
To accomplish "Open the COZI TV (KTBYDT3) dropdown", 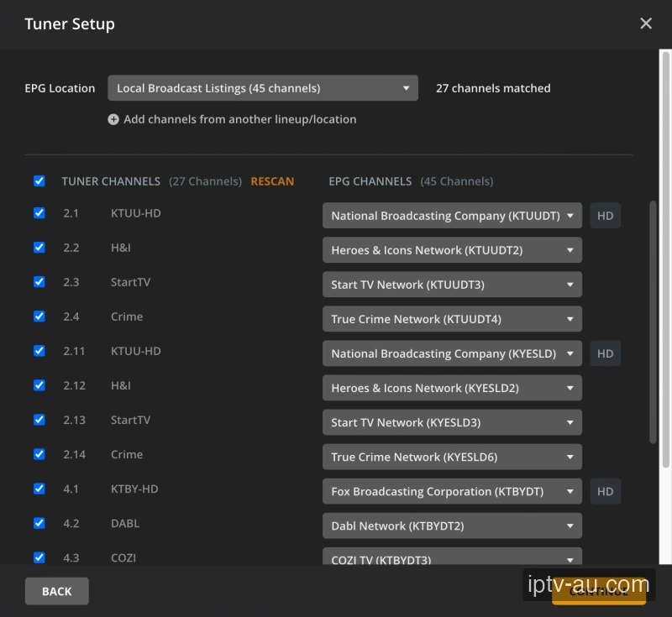I will [452, 556].
